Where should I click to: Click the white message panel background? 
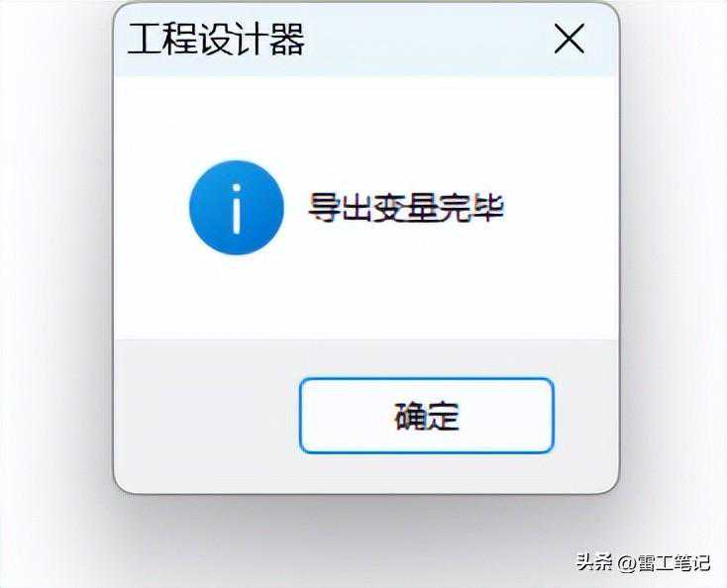click(366, 287)
